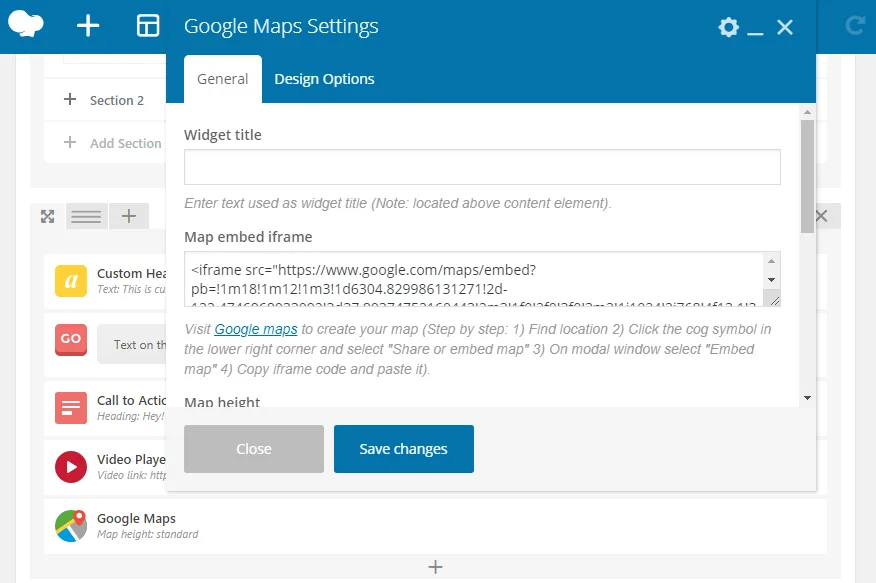Select the Video Player element icon
876x583 pixels.
tap(71, 467)
